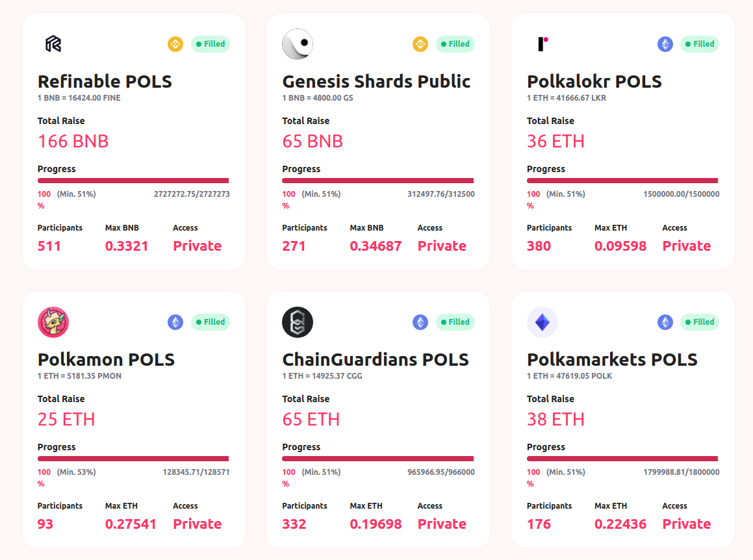This screenshot has height=560, width=753.
Task: Click the Refinable project logo icon
Action: (53, 44)
